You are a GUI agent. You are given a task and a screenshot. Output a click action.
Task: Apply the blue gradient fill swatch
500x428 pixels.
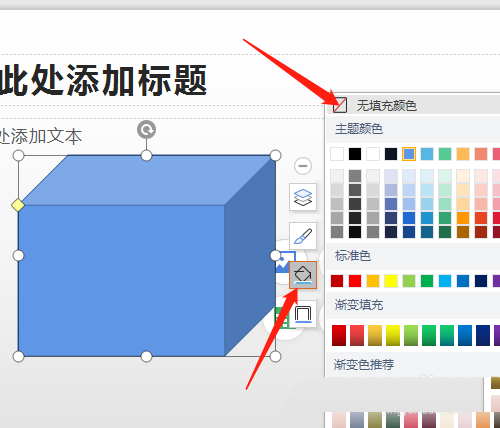pyautogui.click(x=465, y=335)
